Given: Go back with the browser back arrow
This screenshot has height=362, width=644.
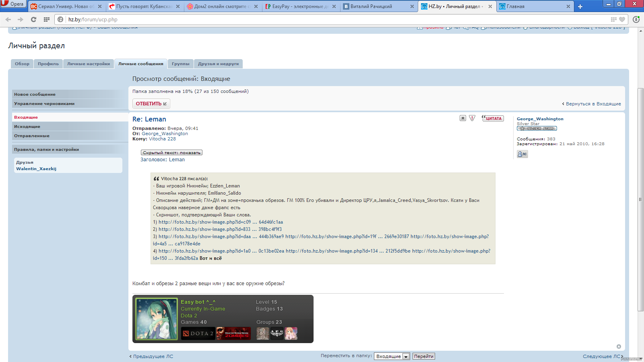Looking at the screenshot, I should coord(8,19).
